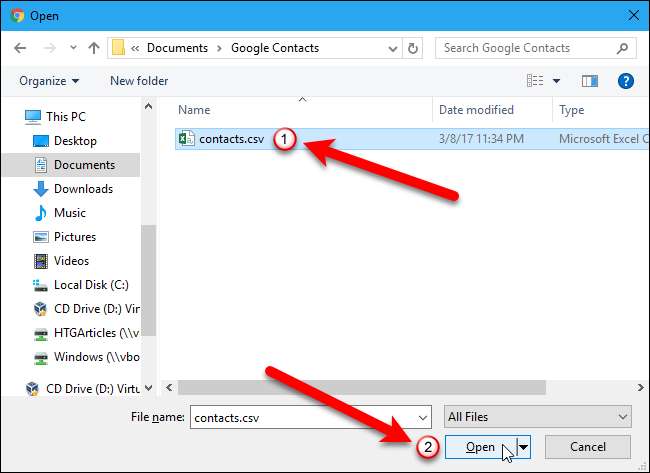Expand address bar path history dropdown
The height and width of the screenshot is (473, 650).
(x=393, y=49)
